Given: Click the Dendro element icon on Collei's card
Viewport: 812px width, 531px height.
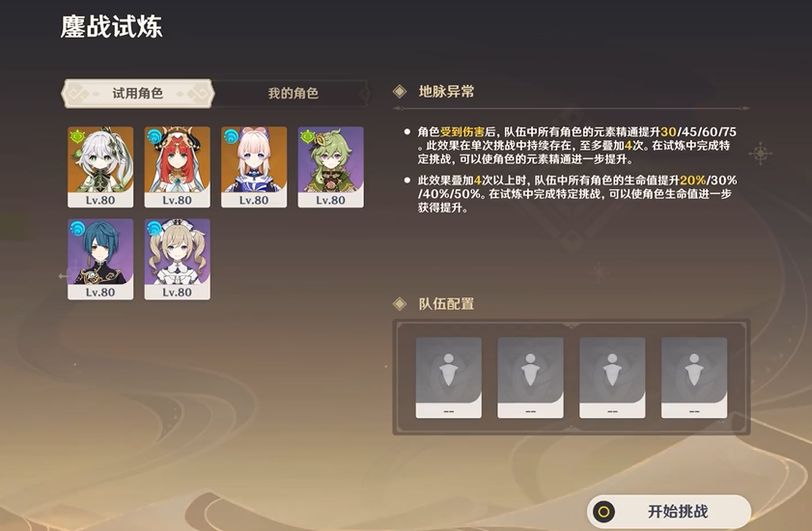Looking at the screenshot, I should pyautogui.click(x=308, y=137).
